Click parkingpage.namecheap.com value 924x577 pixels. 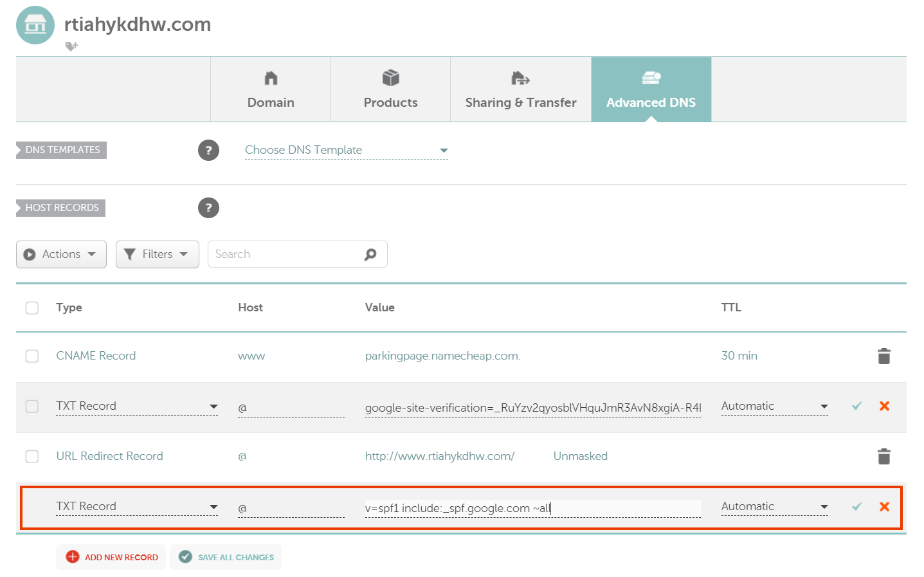pos(442,356)
